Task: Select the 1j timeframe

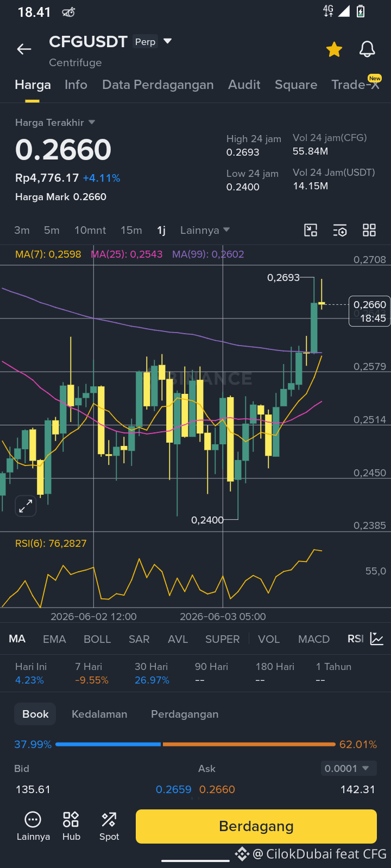Action: (x=161, y=230)
